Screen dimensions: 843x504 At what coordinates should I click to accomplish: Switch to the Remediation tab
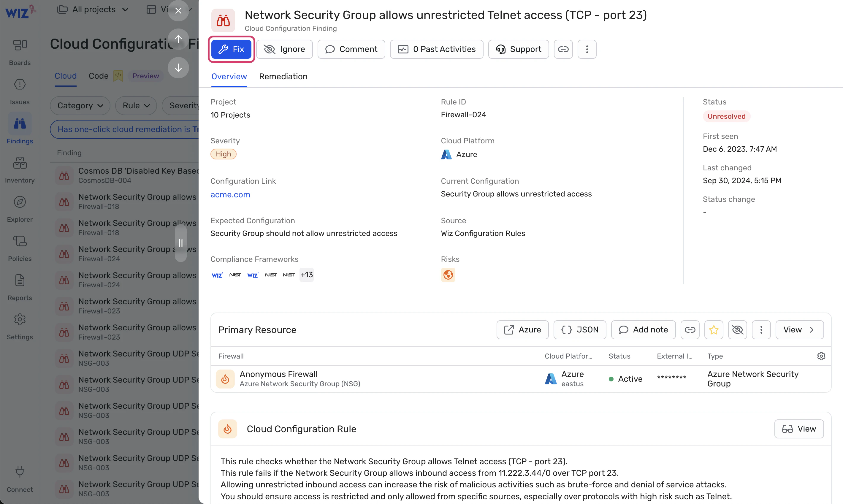click(283, 76)
